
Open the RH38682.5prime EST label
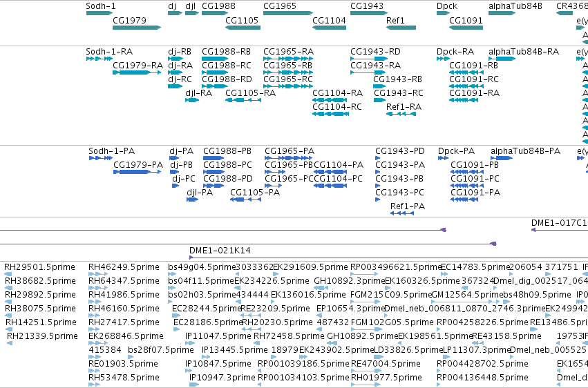point(41,281)
